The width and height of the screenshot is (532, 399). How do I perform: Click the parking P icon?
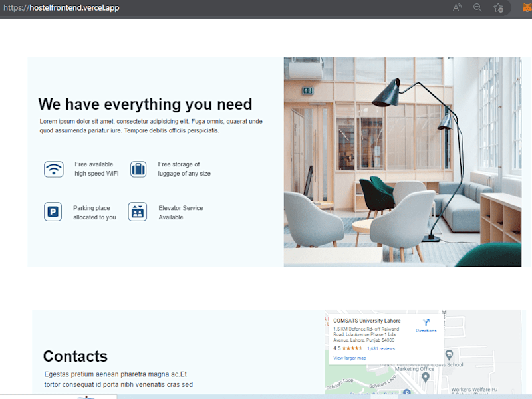click(53, 211)
